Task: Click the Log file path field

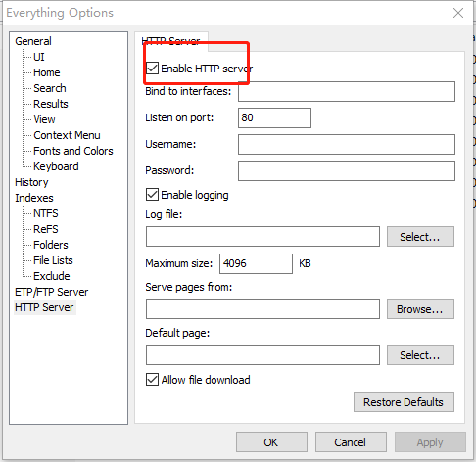Action: (x=262, y=237)
